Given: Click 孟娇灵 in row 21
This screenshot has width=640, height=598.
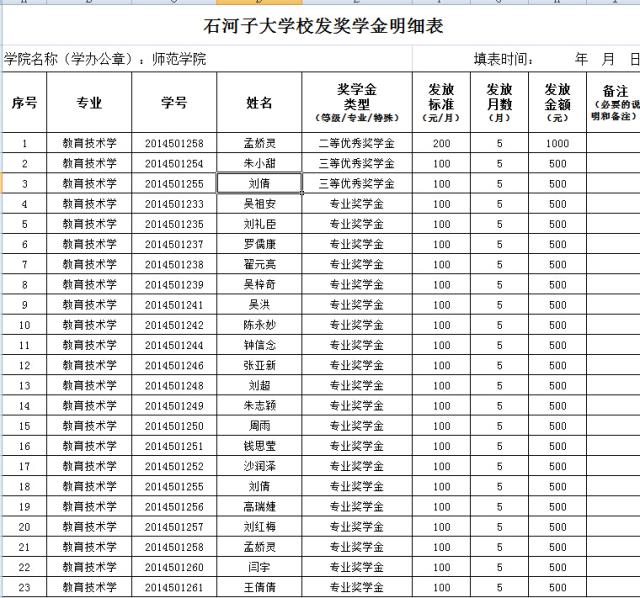Looking at the screenshot, I should point(259,547).
